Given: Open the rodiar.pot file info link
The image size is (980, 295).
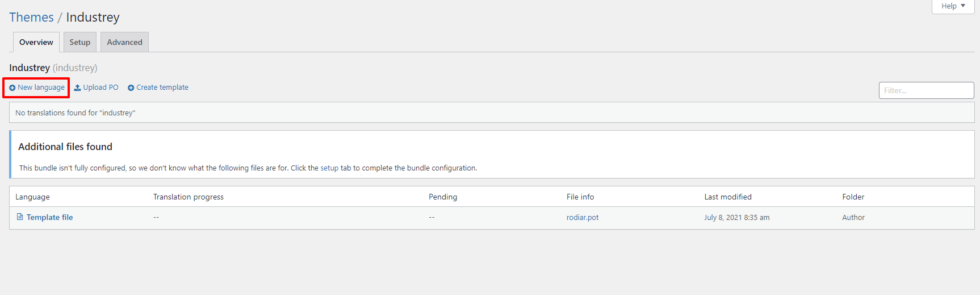Looking at the screenshot, I should (x=583, y=218).
